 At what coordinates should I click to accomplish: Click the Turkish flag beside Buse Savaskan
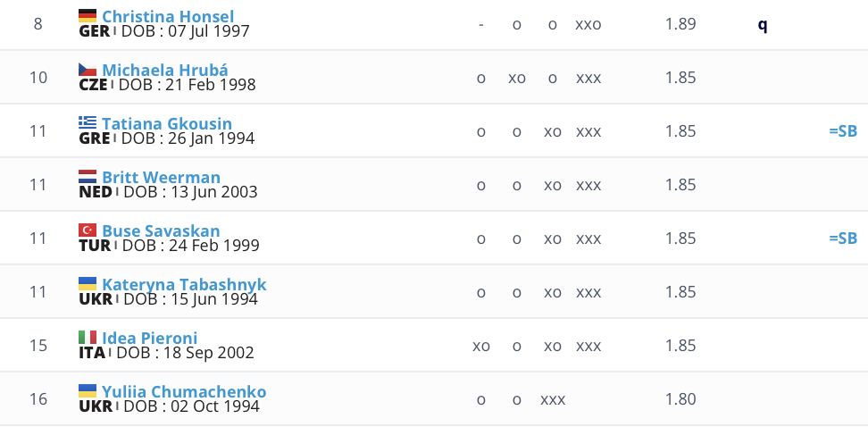pos(88,230)
